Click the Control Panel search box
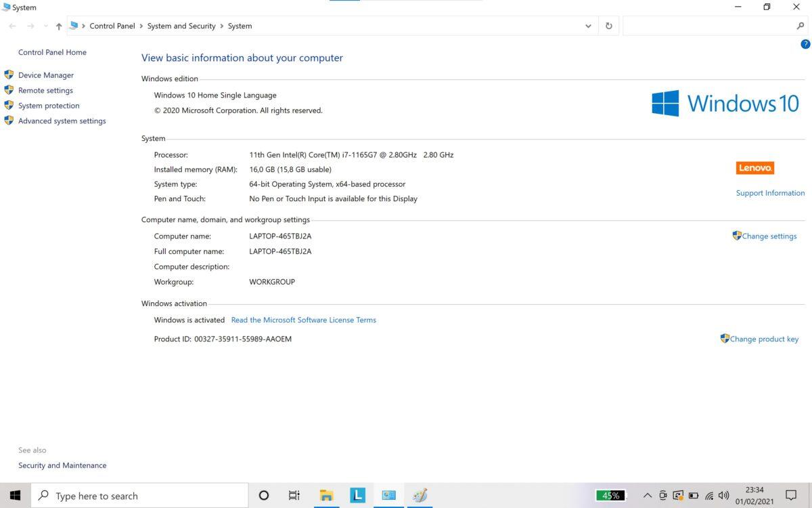The height and width of the screenshot is (508, 812). 708,26
